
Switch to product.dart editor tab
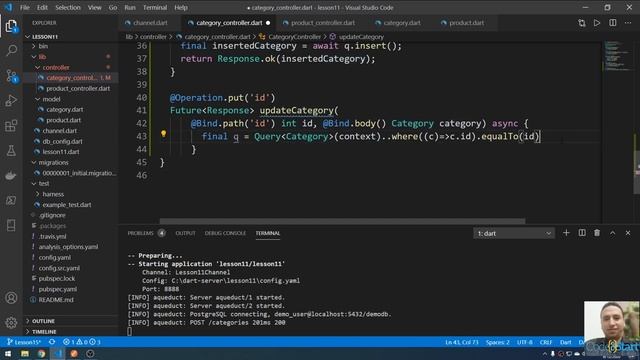click(x=466, y=23)
